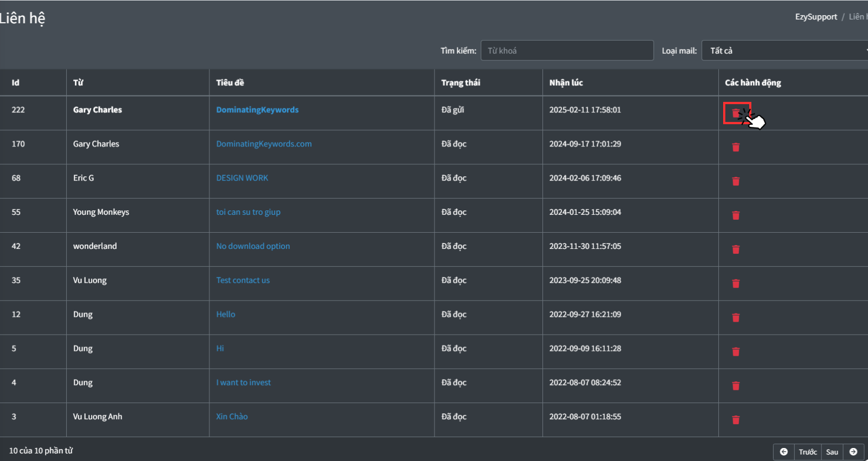Trash the Test contact us message

point(736,284)
